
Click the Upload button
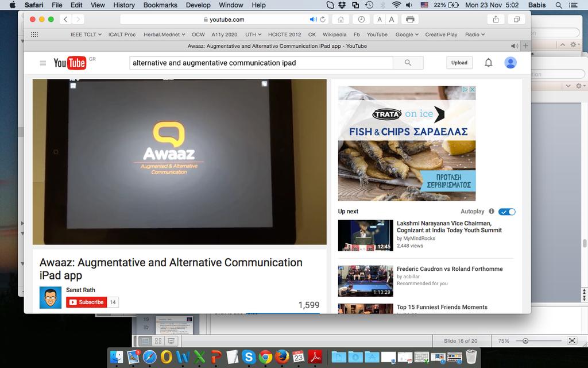pos(459,63)
